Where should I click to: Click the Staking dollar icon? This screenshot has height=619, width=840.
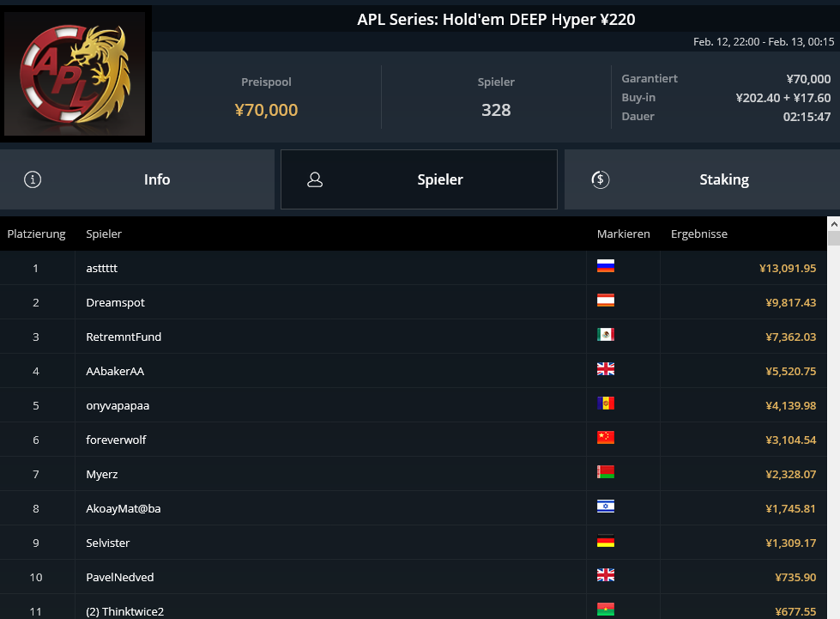coord(600,179)
